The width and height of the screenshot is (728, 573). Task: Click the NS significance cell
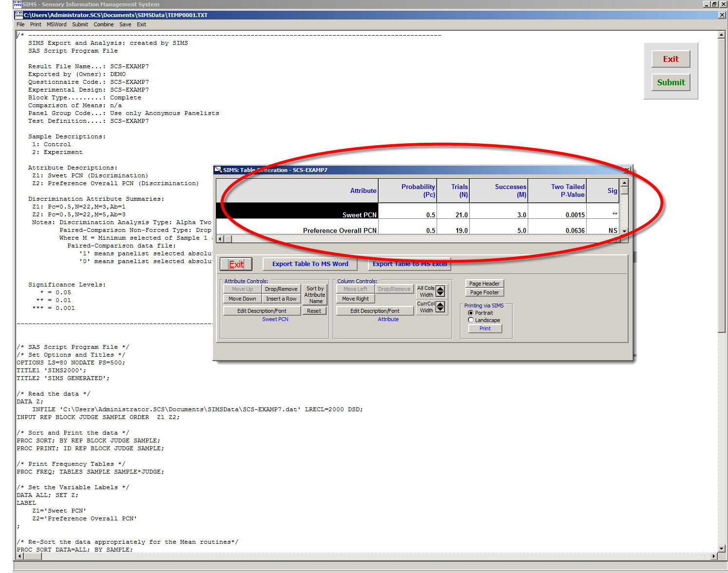603,227
